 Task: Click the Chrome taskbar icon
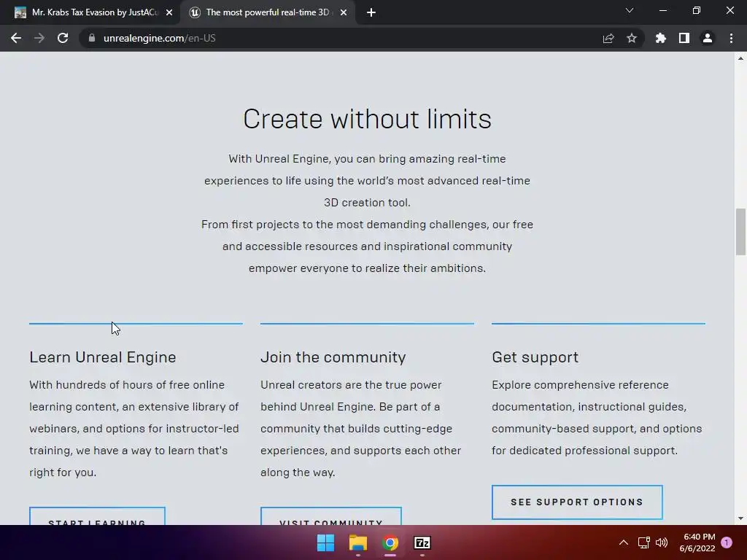coord(390,542)
